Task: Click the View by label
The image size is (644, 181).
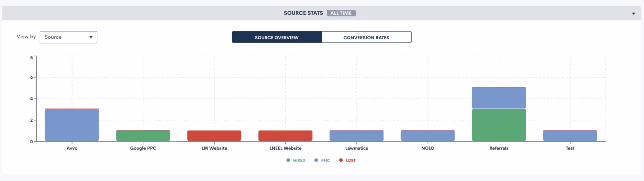Action: (x=26, y=37)
